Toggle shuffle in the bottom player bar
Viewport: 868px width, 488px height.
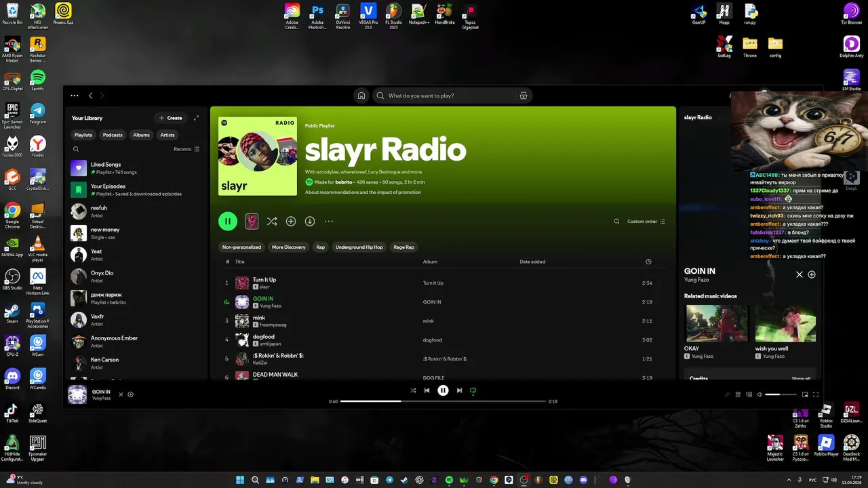point(413,390)
